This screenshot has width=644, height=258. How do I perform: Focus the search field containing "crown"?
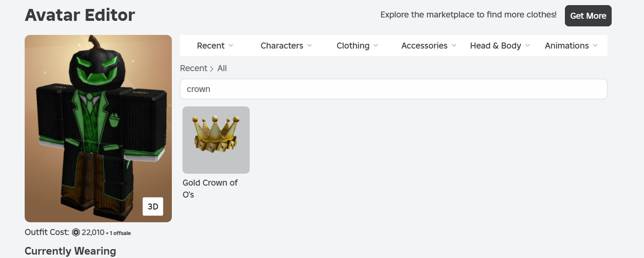click(x=393, y=89)
